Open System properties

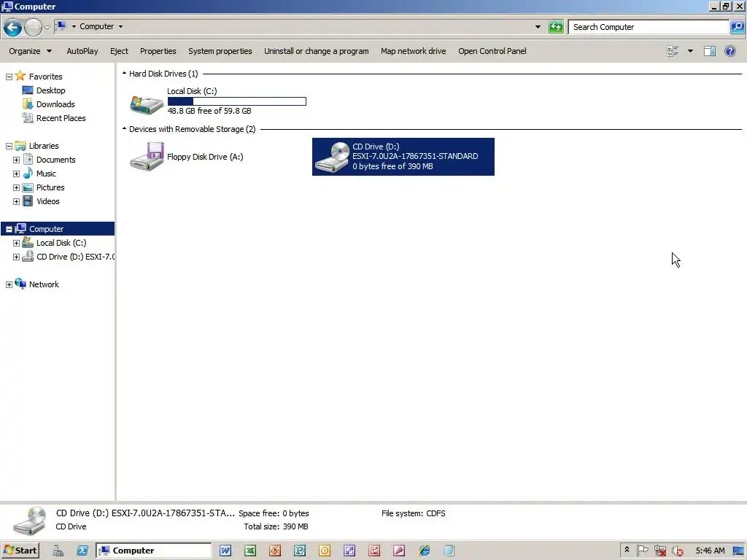220,51
